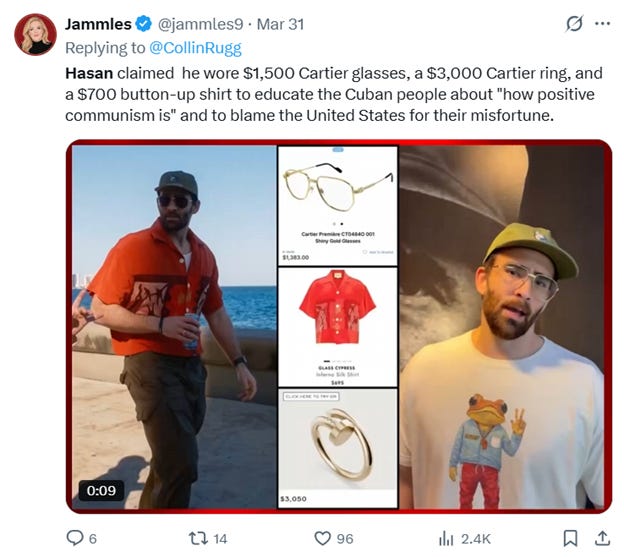Viewport: 624px width, 557px height.
Task: Click the blue verified badge
Action: pyautogui.click(x=144, y=24)
